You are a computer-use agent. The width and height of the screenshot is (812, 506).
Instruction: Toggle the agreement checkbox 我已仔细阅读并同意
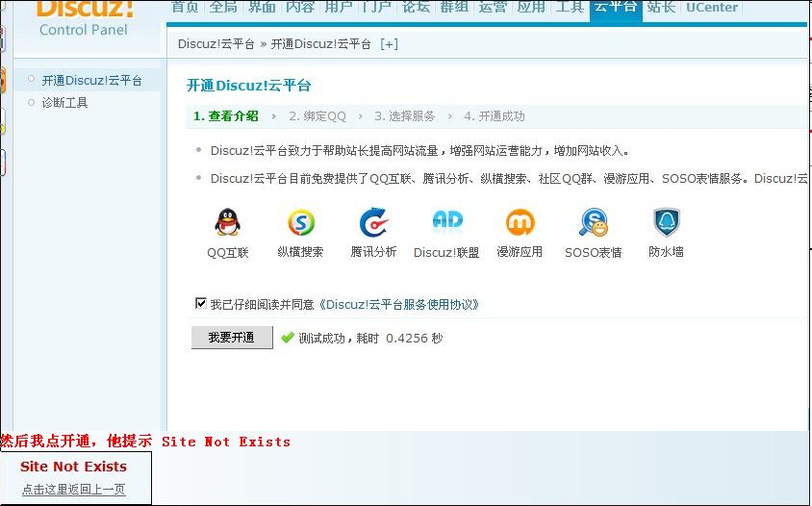pyautogui.click(x=200, y=303)
